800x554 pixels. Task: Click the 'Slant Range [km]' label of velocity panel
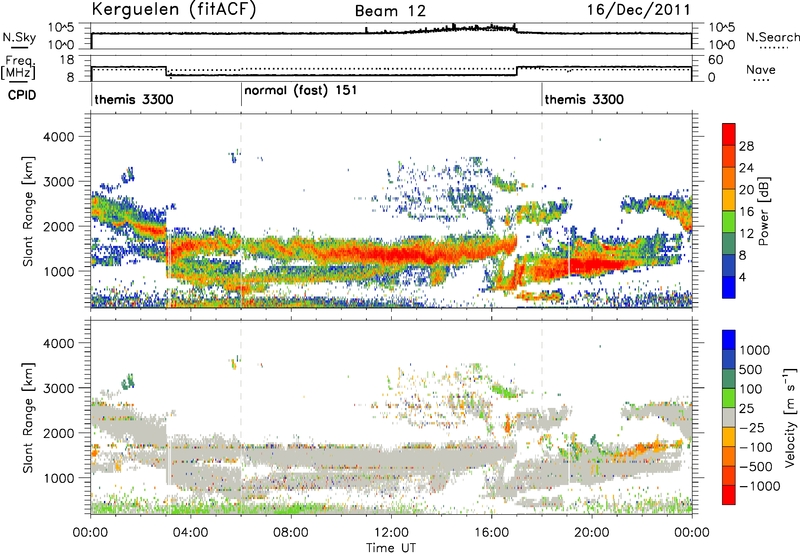[28, 417]
